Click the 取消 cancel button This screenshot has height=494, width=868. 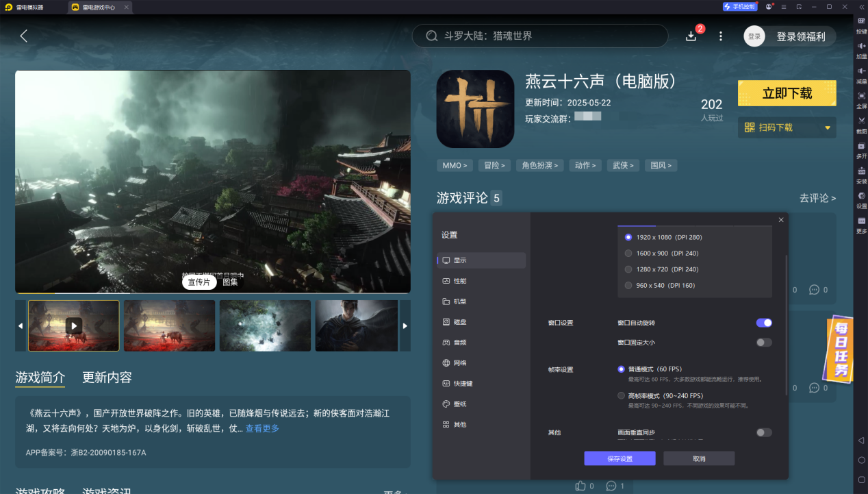pos(699,458)
